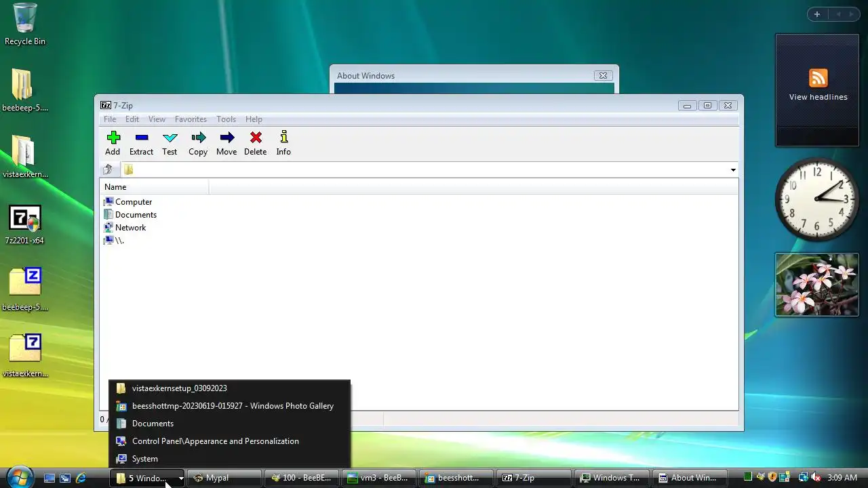Minimize the 7-Zip window

pos(687,105)
